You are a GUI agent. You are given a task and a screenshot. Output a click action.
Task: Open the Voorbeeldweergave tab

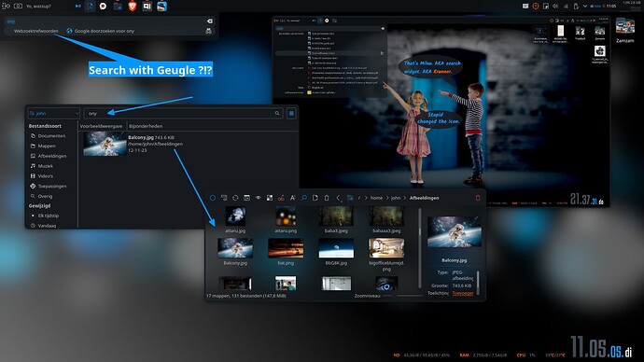pos(101,126)
